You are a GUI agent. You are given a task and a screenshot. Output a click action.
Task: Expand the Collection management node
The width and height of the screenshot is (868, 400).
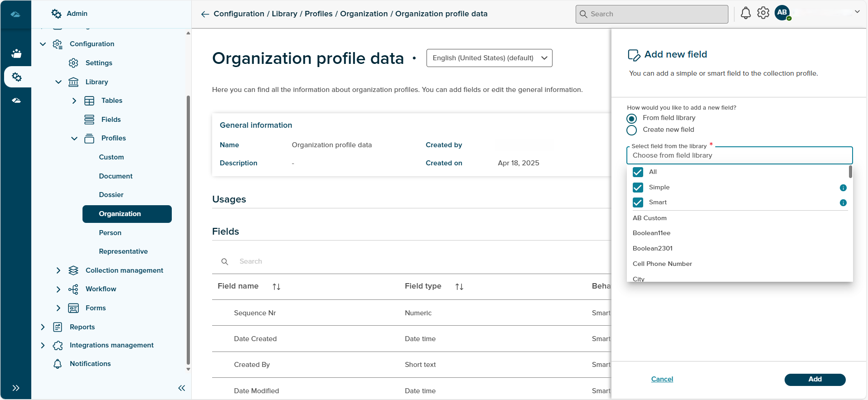click(58, 270)
